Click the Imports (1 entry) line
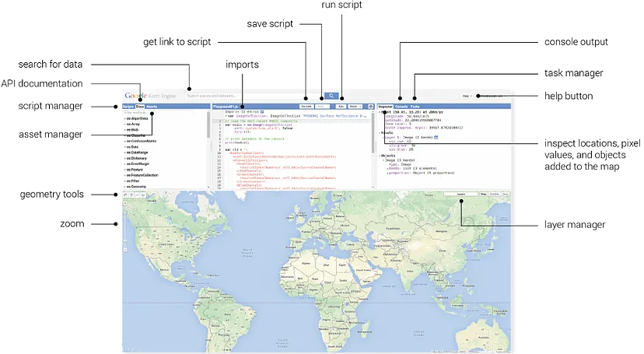The width and height of the screenshot is (644, 354). click(x=241, y=112)
